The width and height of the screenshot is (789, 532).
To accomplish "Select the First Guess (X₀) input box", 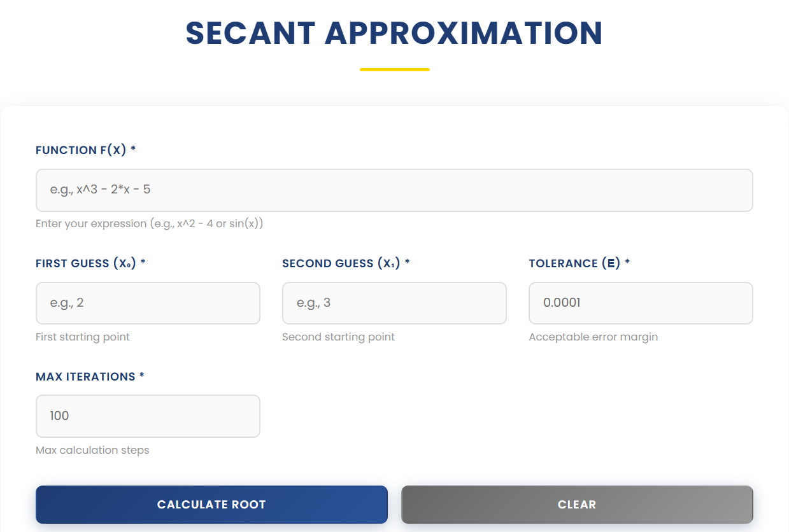I will click(148, 303).
